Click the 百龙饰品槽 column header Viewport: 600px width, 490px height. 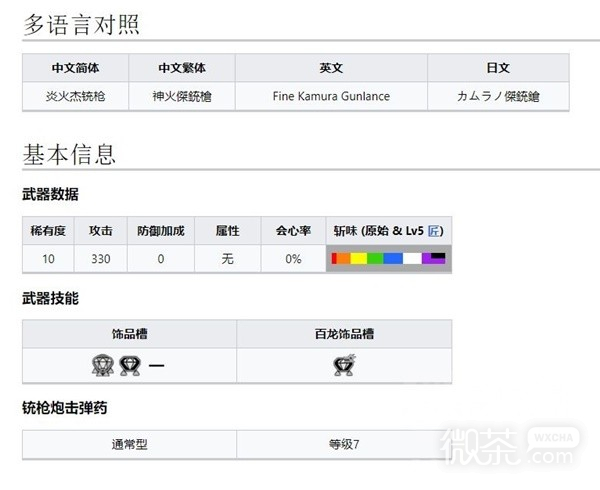point(344,334)
